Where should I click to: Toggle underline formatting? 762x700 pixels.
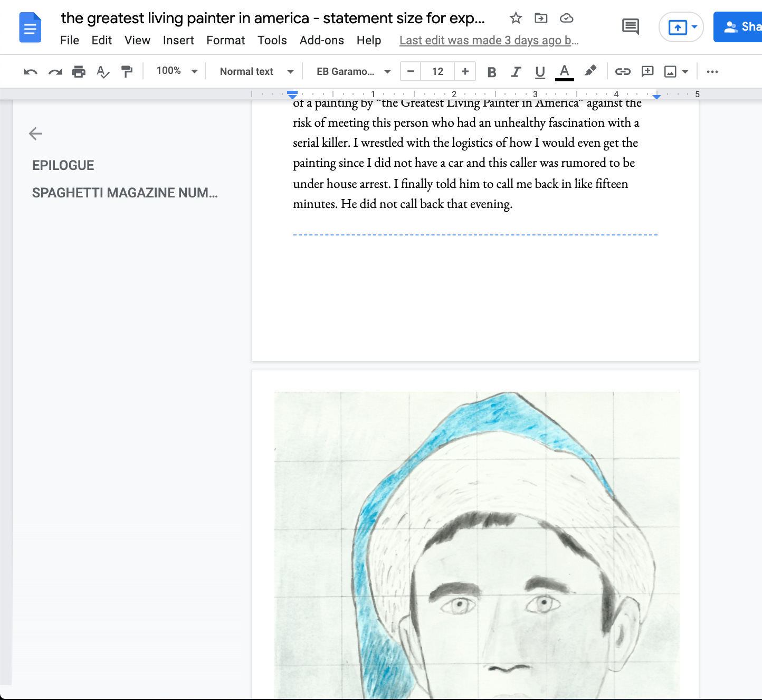point(540,72)
